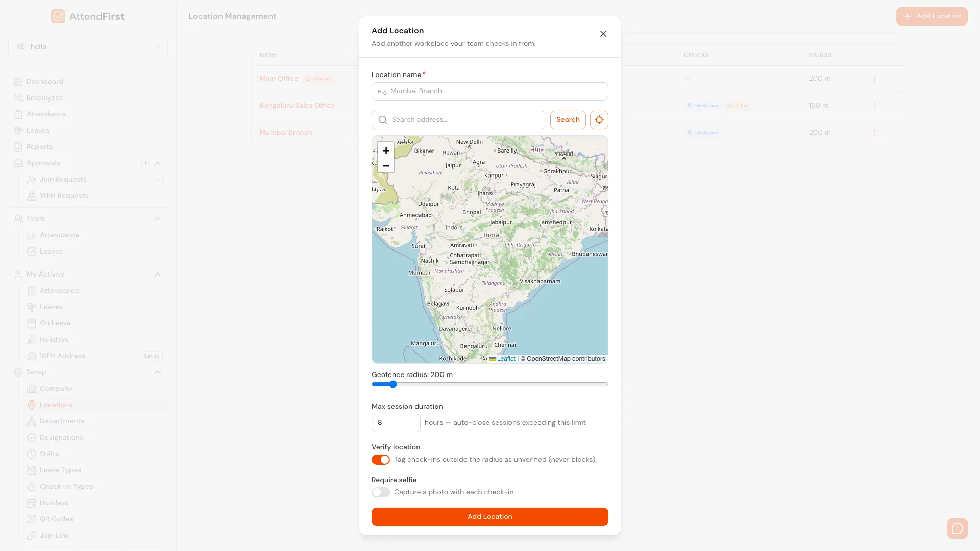Close the Add Location dialog
The width and height of the screenshot is (980, 551).
(603, 34)
